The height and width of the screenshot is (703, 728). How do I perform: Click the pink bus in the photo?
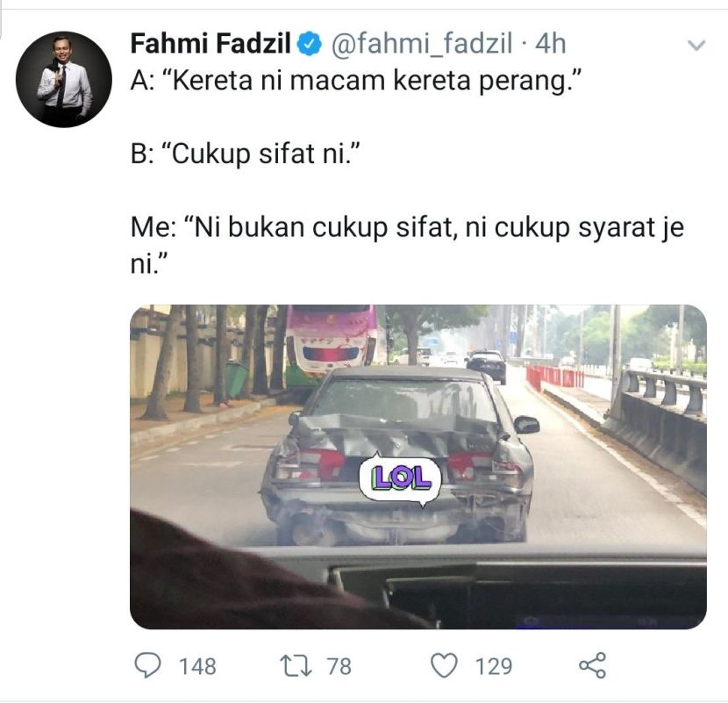click(x=331, y=341)
